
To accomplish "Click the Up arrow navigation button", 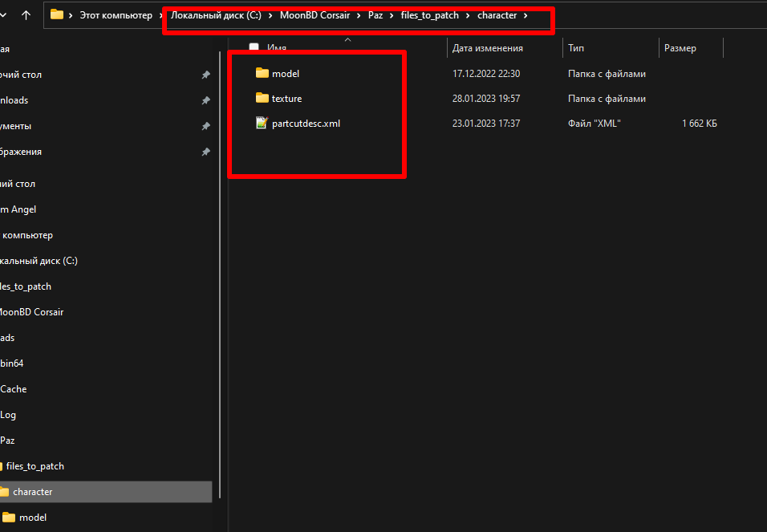I will tap(26, 14).
